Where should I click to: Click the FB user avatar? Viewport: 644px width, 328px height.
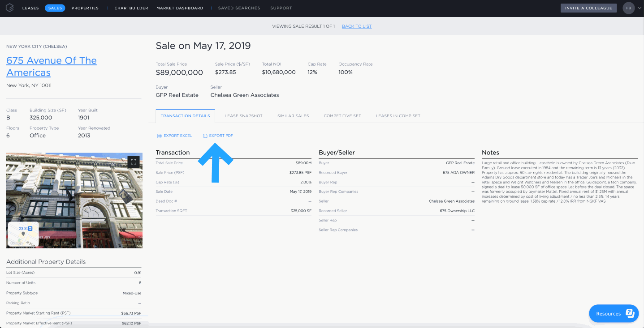point(629,8)
